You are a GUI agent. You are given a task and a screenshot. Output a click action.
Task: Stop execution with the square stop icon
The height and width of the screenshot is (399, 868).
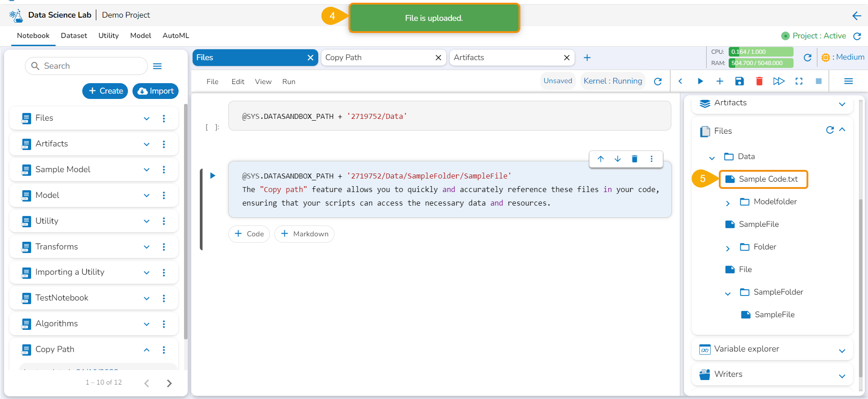click(x=818, y=81)
